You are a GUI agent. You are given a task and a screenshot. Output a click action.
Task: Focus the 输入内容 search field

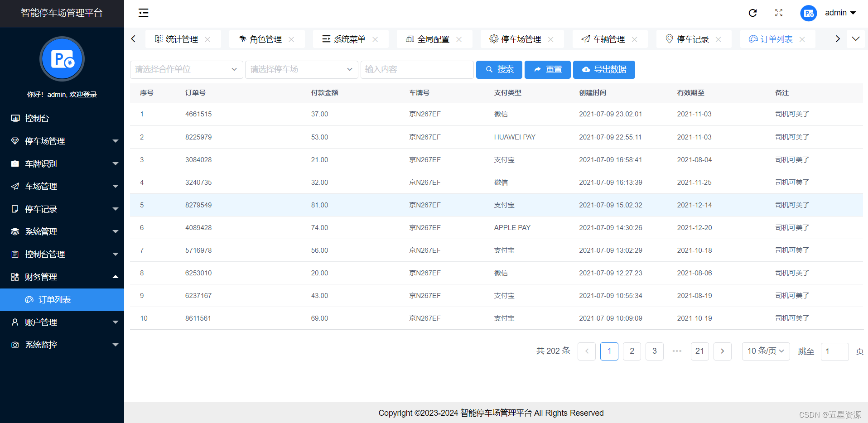[x=417, y=69]
